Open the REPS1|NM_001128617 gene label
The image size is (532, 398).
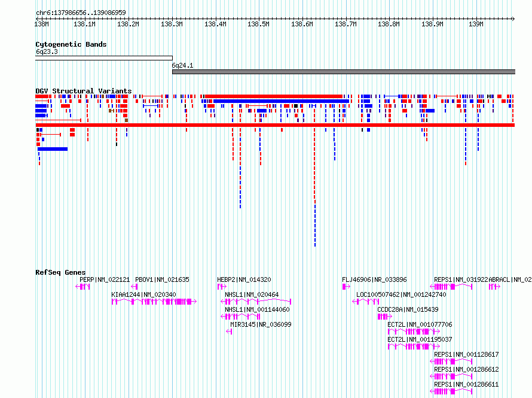click(466, 354)
